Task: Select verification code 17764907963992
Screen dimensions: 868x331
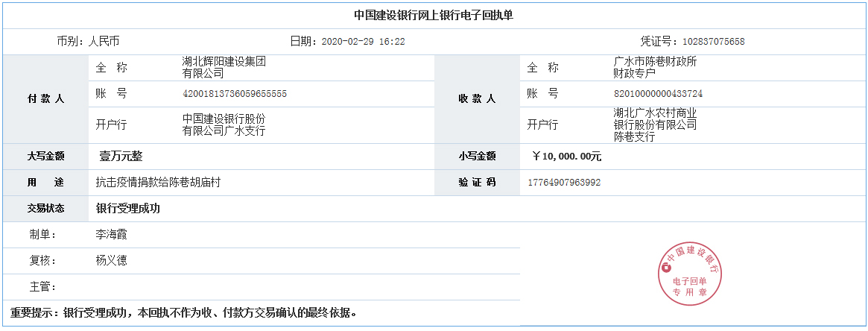Action: 565,183
